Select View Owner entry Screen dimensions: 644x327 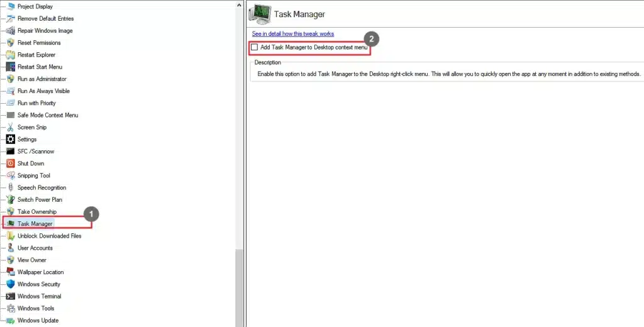pos(31,260)
